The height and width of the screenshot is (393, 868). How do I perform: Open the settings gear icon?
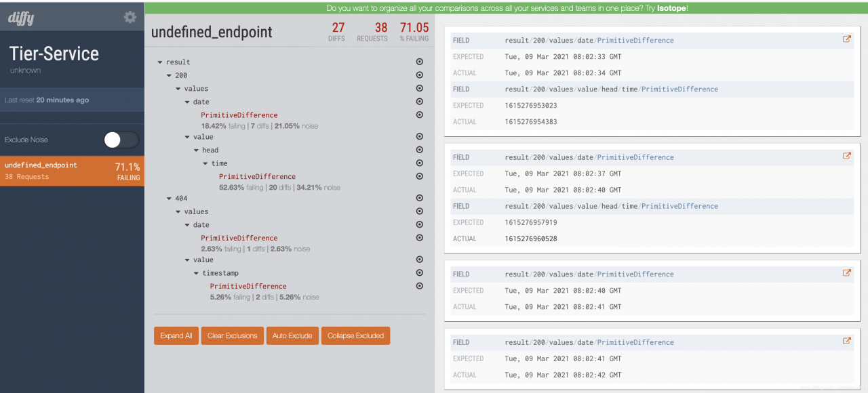pyautogui.click(x=130, y=18)
